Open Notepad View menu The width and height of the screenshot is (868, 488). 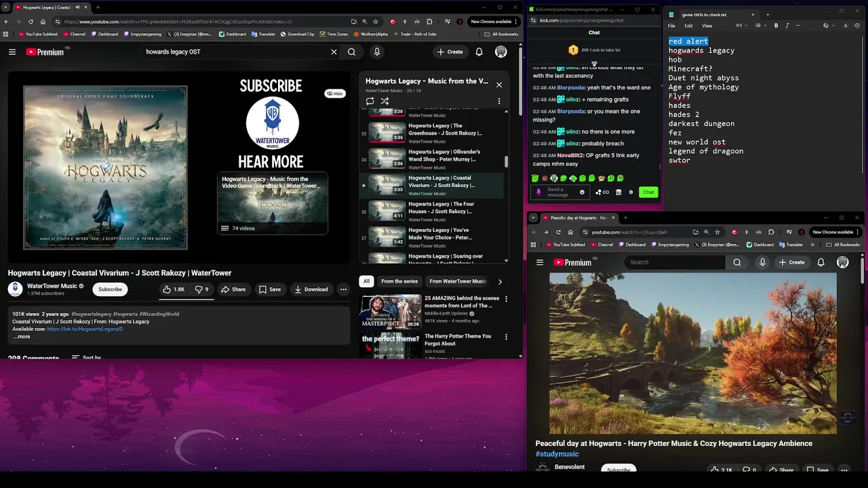point(707,26)
